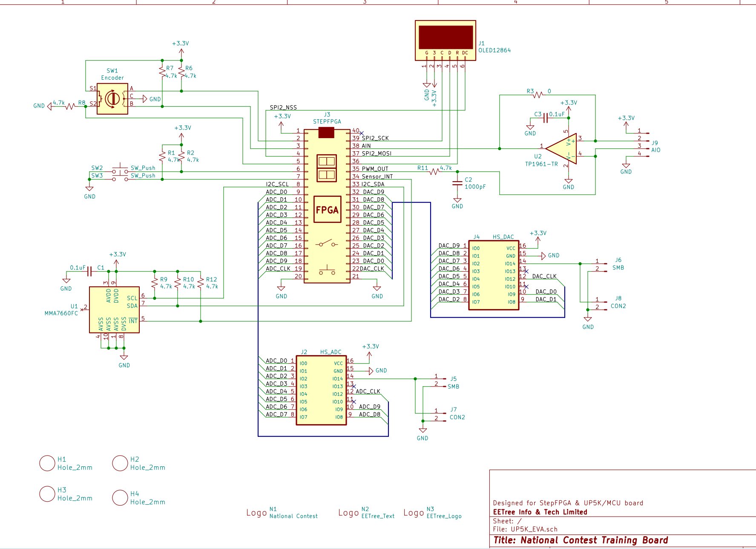Select the N3 EETree_Logo logo text

[x=444, y=516]
